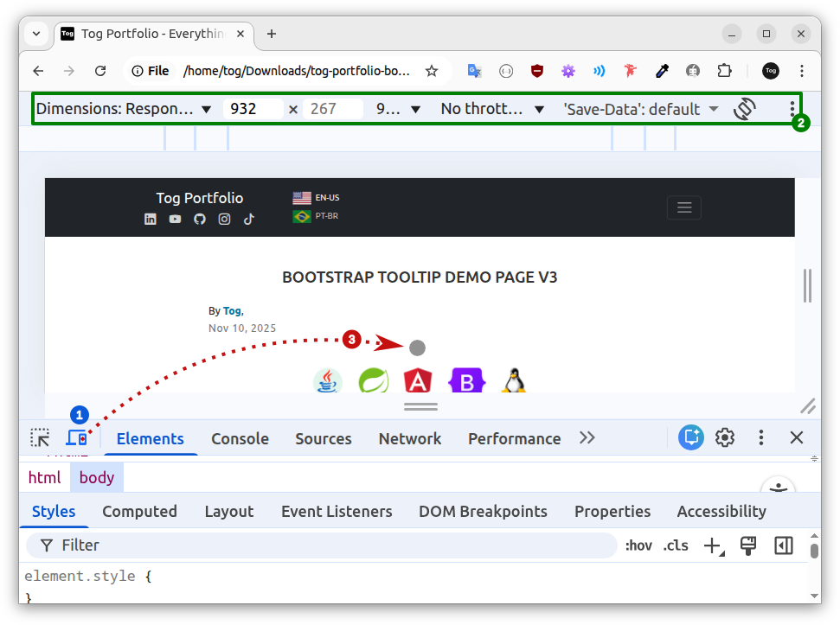840x625 pixels.
Task: Open the zoom percentage dropdown
Action: (x=397, y=109)
